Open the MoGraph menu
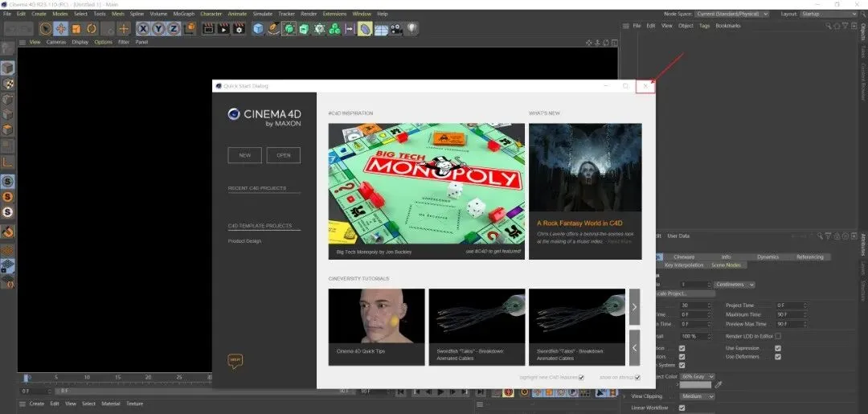868x414 pixels. (x=183, y=14)
